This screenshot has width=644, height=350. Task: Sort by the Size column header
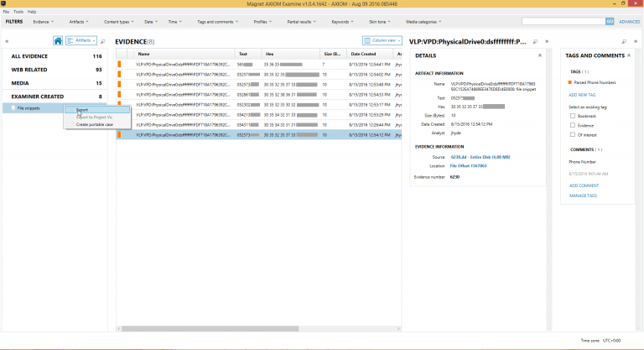[333, 54]
